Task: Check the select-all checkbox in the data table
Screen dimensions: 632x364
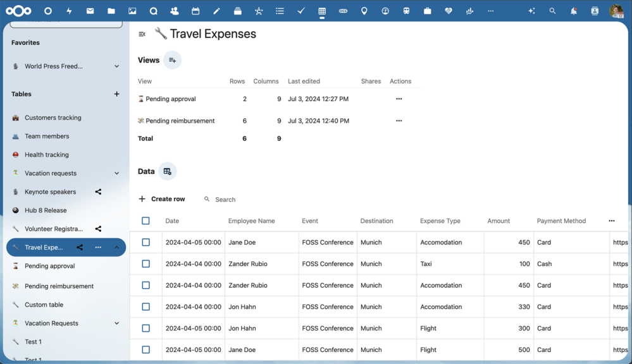Action: [146, 221]
